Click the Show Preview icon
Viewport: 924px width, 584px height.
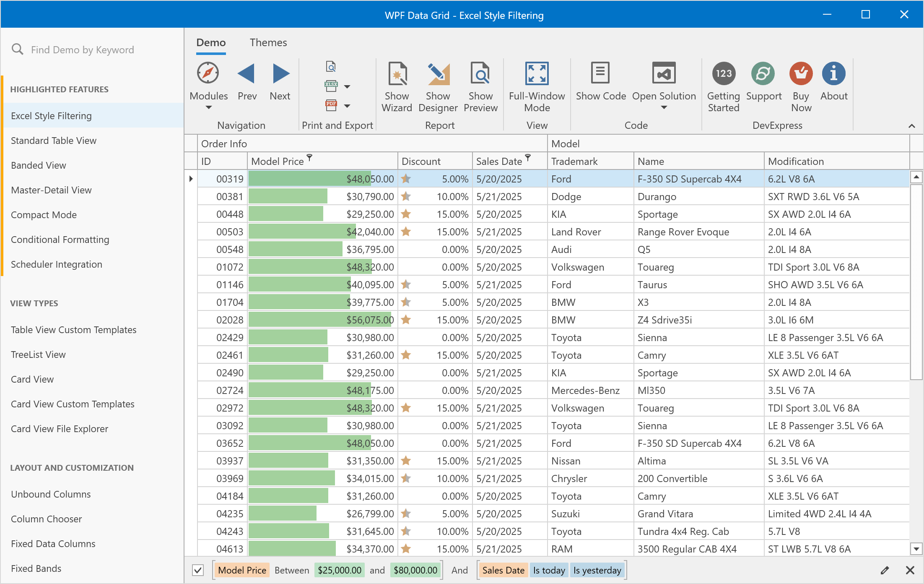(480, 73)
